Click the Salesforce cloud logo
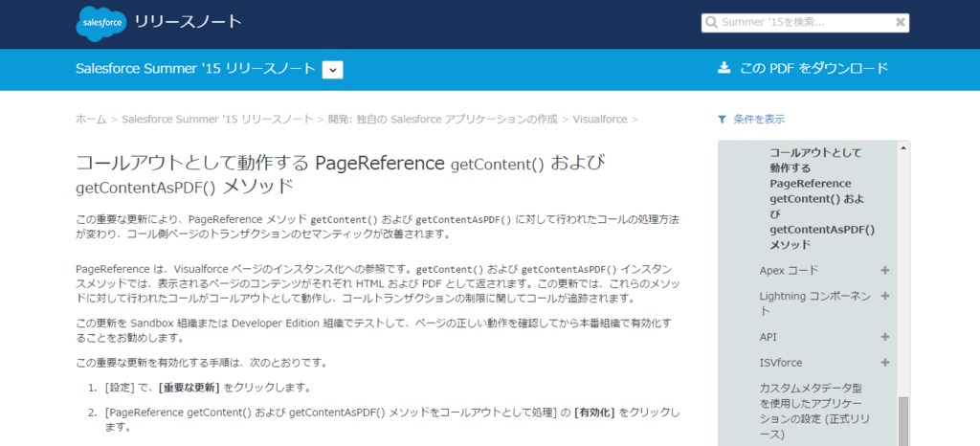 pyautogui.click(x=101, y=23)
